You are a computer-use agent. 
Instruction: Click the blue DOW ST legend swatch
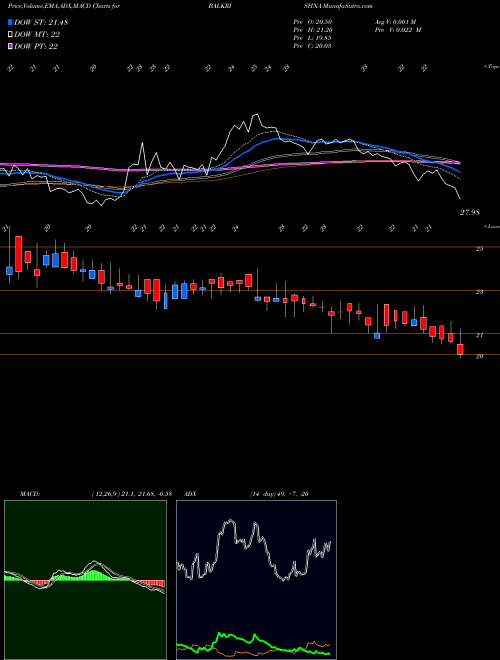click(x=10, y=22)
